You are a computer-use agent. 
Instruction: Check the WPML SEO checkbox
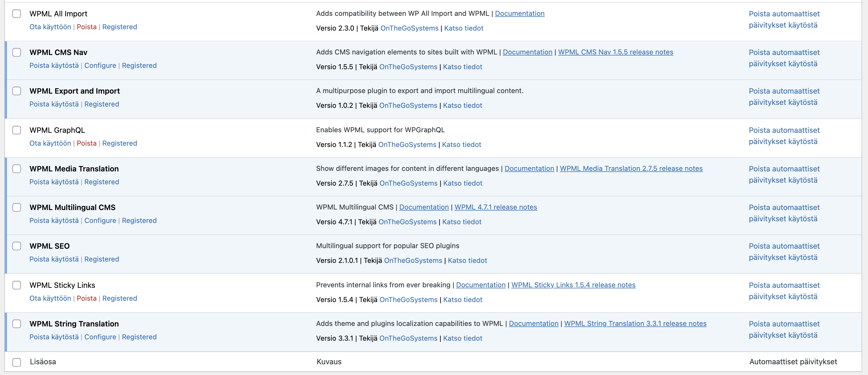[x=17, y=246]
